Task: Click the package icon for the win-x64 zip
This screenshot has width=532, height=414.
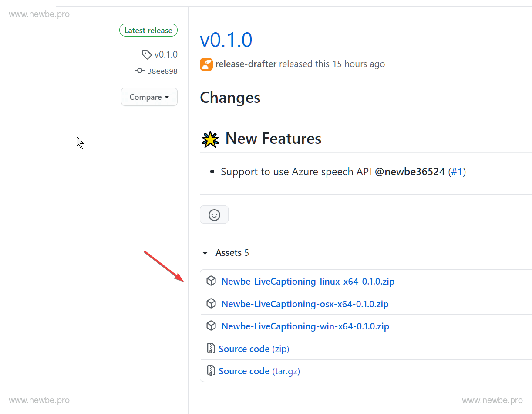Action: [211, 326]
